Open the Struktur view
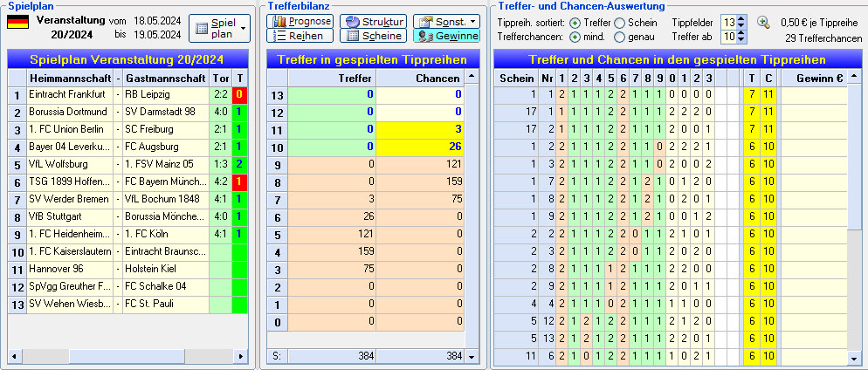Screen dimensions: 868x370 pos(374,22)
